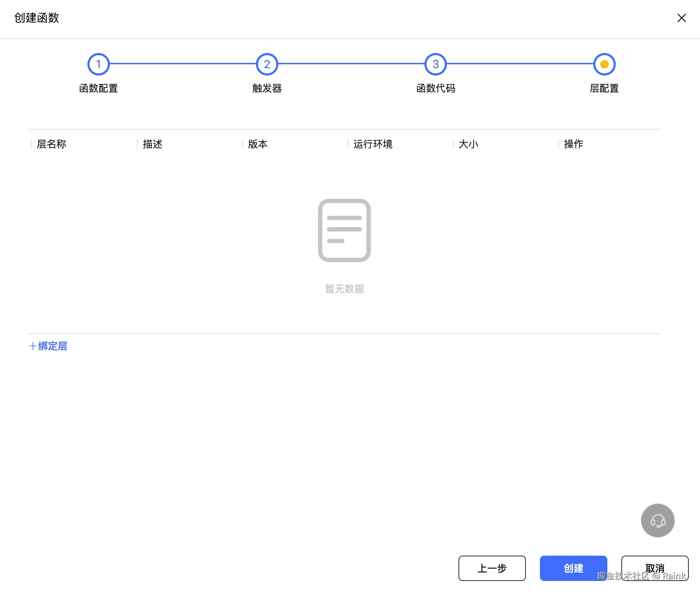Click the 层名称 column header
The height and width of the screenshot is (595, 700).
pos(51,144)
